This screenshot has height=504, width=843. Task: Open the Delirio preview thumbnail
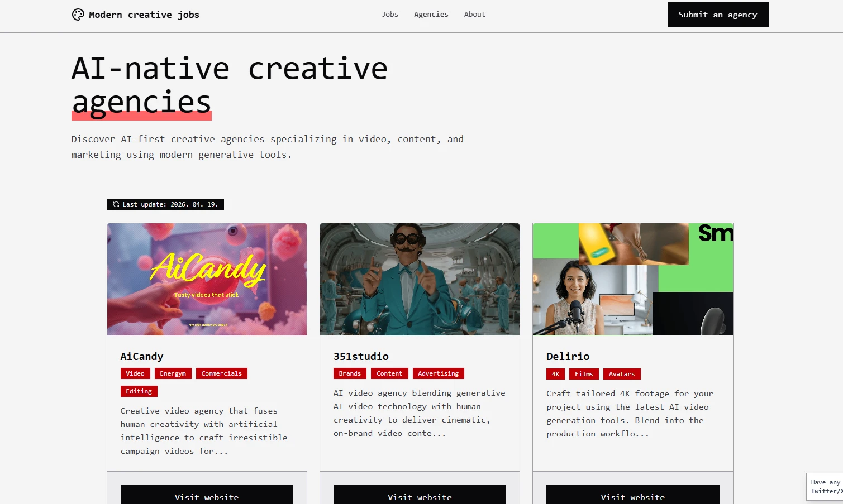coord(632,279)
